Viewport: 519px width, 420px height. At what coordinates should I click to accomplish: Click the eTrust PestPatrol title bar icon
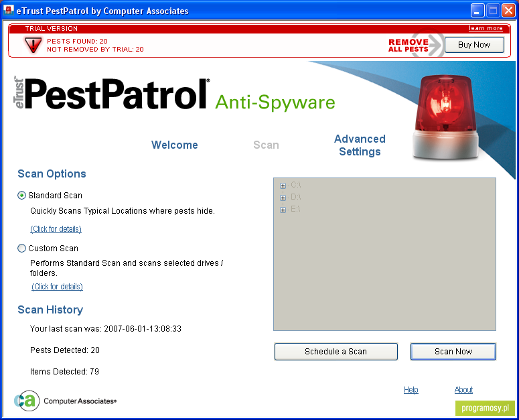pos(8,10)
